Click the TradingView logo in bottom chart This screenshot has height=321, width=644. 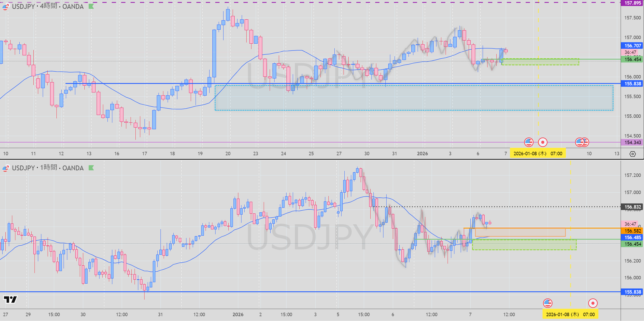(x=10, y=299)
